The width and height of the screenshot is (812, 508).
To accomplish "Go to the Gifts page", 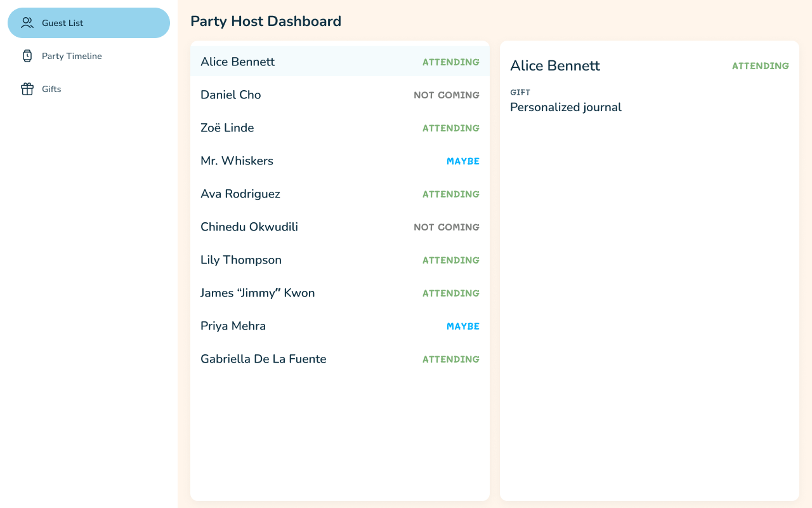I will (x=51, y=89).
